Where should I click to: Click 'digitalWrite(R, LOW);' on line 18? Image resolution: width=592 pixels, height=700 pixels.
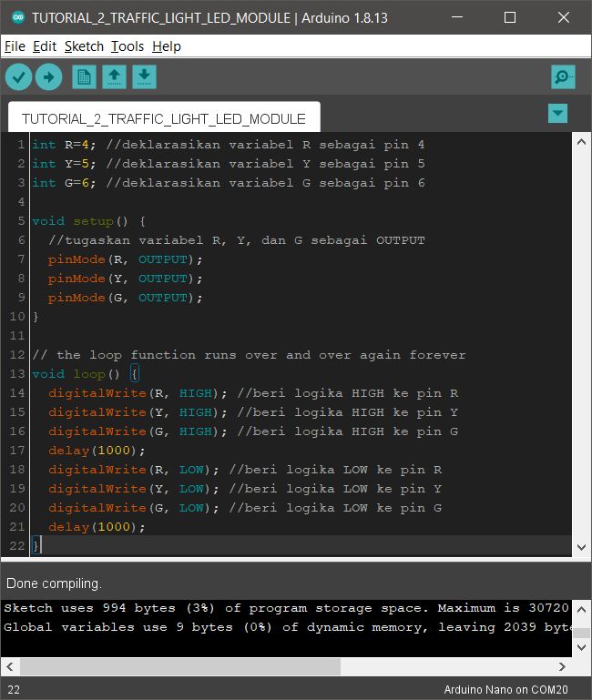pyautogui.click(x=134, y=470)
